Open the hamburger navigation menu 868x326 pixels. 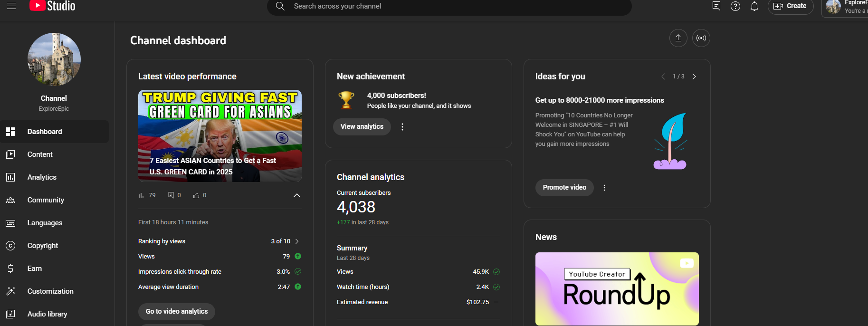coord(11,6)
